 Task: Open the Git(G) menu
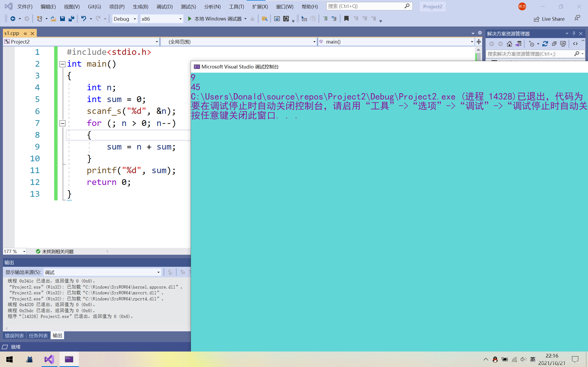(x=94, y=7)
